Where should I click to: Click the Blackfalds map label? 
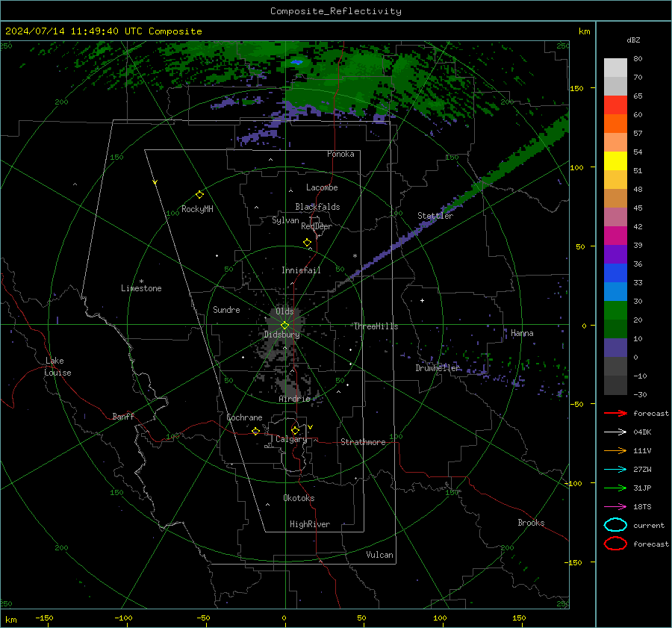pos(317,207)
